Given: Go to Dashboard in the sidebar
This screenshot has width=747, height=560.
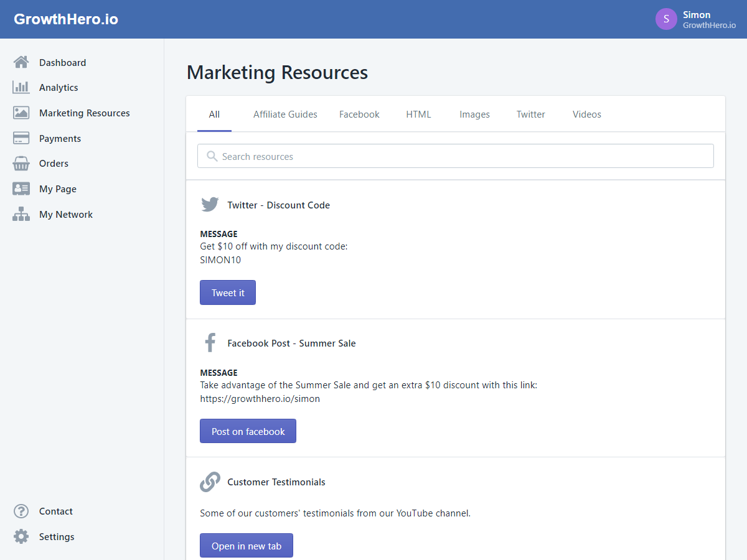Looking at the screenshot, I should click(x=62, y=62).
